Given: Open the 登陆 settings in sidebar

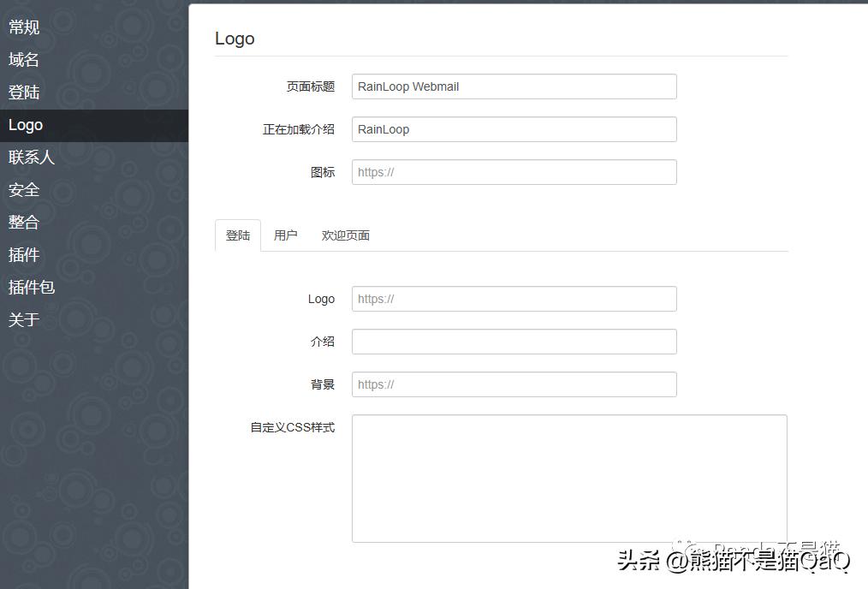Looking at the screenshot, I should [23, 92].
